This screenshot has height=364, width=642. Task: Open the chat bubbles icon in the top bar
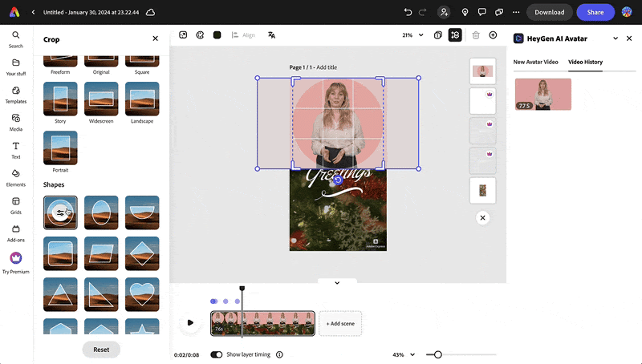(498, 12)
